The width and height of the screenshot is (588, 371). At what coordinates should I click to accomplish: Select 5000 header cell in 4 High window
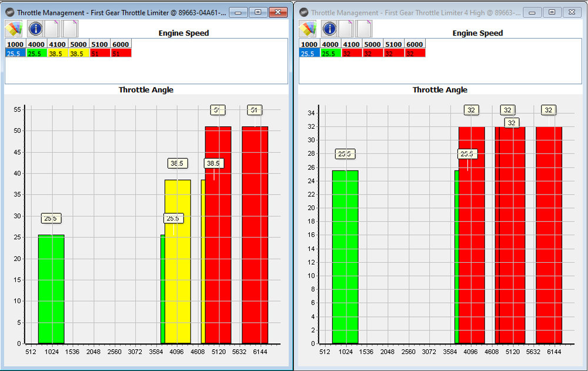click(x=372, y=44)
